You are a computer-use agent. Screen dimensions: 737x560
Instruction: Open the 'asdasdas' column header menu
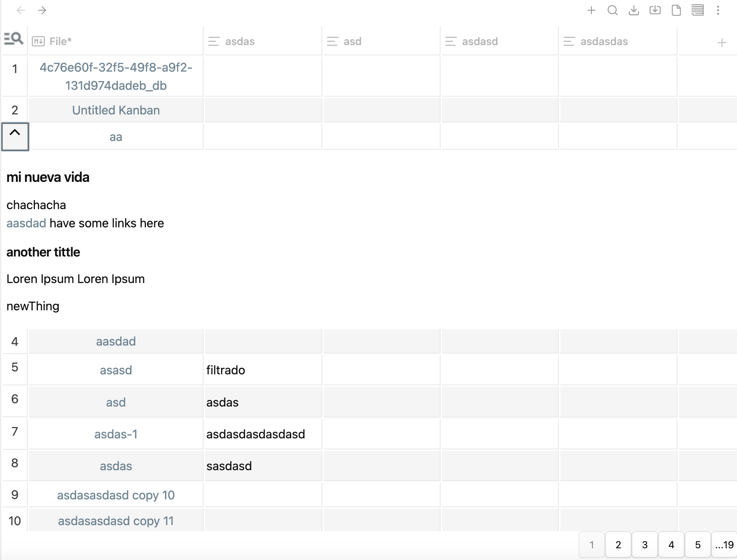pos(569,41)
